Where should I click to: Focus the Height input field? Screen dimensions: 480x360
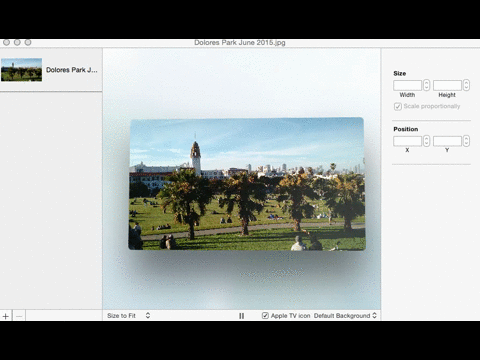tap(447, 85)
